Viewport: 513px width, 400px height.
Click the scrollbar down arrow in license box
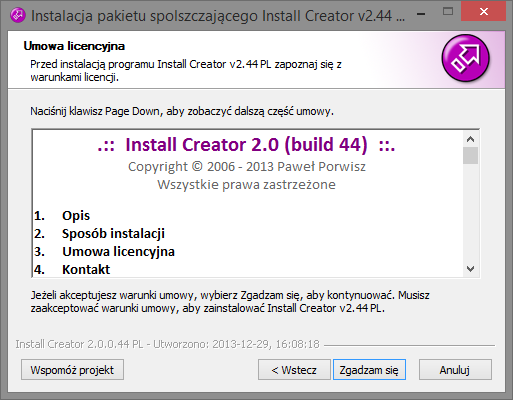click(470, 269)
